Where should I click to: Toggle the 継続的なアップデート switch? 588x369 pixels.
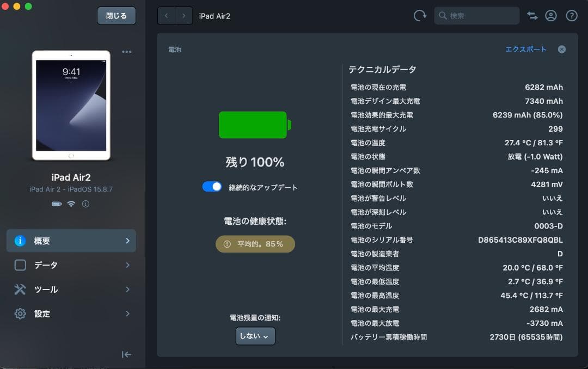[212, 187]
